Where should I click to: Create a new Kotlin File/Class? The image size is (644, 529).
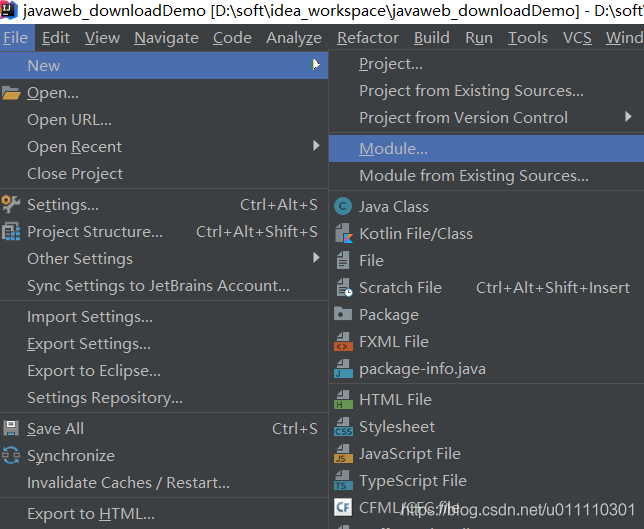(x=487, y=233)
